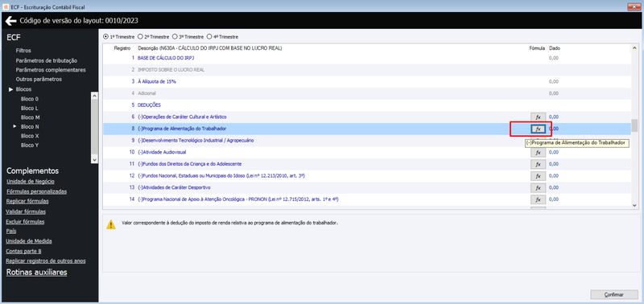Select Bloco 0 in the tree
Viewport: 644px width, 304px height.
(30, 99)
